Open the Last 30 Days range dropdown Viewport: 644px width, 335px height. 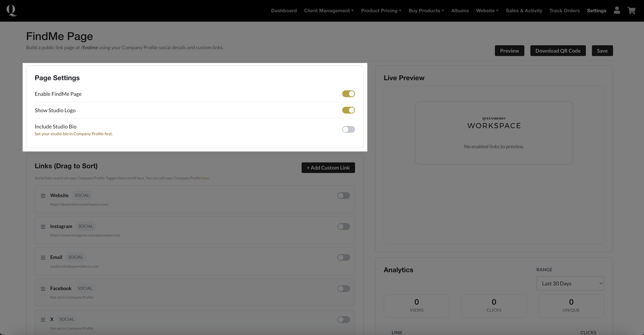(570, 283)
